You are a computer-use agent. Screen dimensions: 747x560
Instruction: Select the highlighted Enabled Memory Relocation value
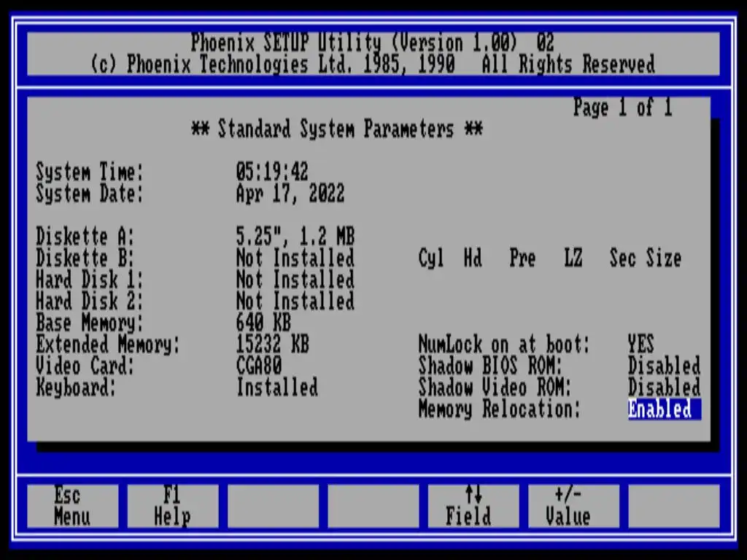coord(665,410)
